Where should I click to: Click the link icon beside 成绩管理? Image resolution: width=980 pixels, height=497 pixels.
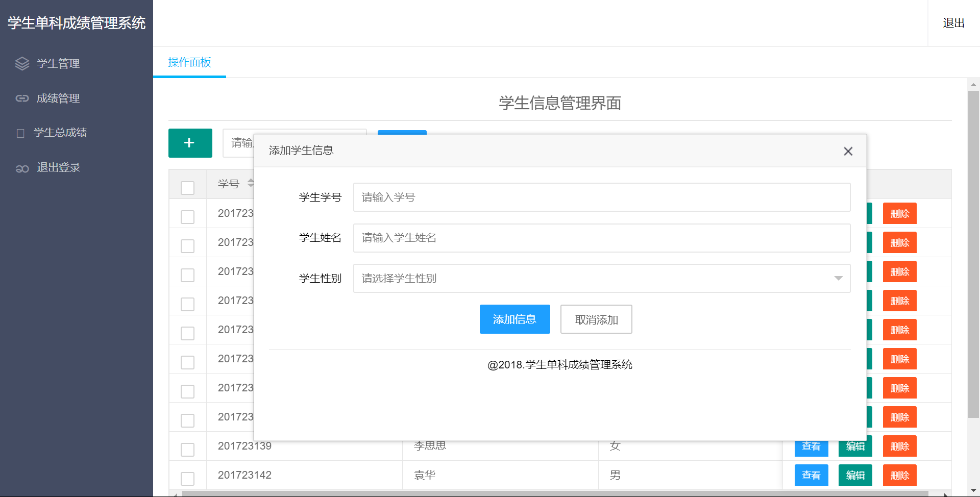[x=22, y=98]
